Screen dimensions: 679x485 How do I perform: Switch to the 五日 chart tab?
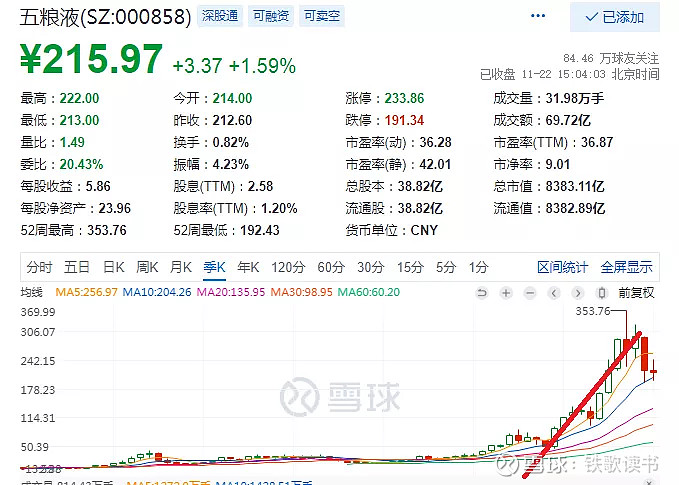77,267
